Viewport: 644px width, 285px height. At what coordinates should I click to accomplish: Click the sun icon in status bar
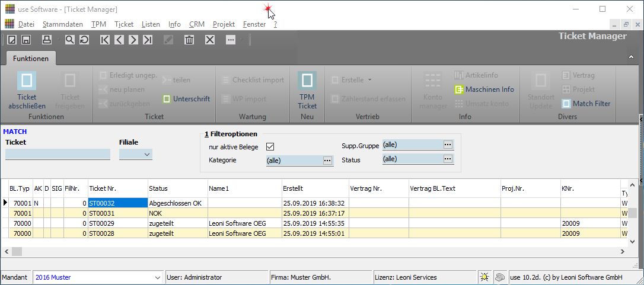[484, 277]
